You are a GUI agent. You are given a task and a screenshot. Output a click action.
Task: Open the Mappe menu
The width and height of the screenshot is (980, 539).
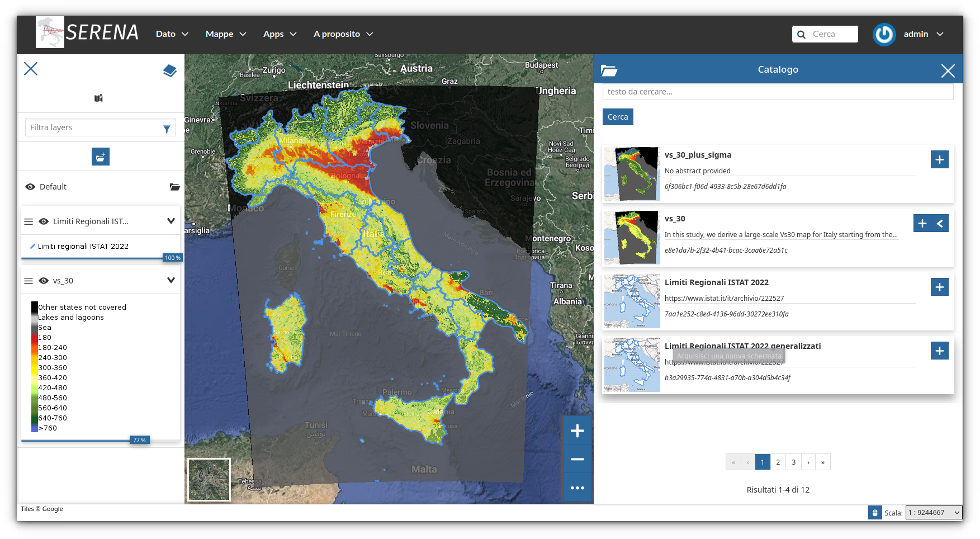(x=226, y=34)
